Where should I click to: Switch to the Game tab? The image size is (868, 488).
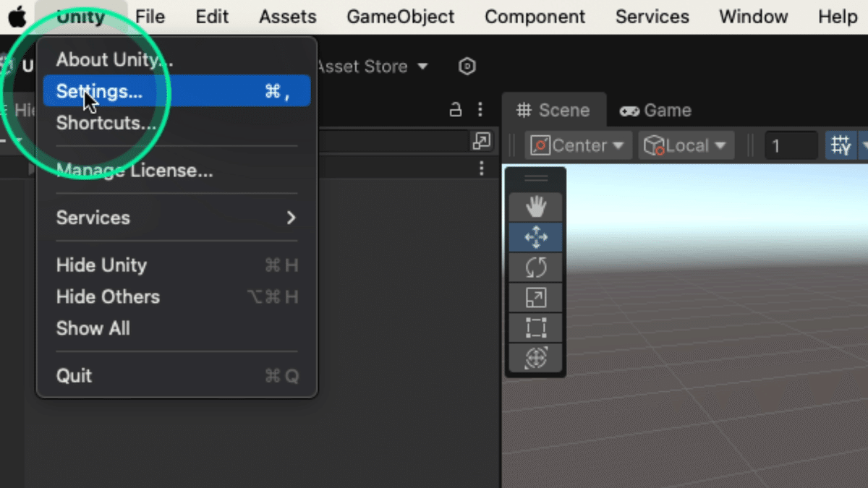[x=656, y=111]
